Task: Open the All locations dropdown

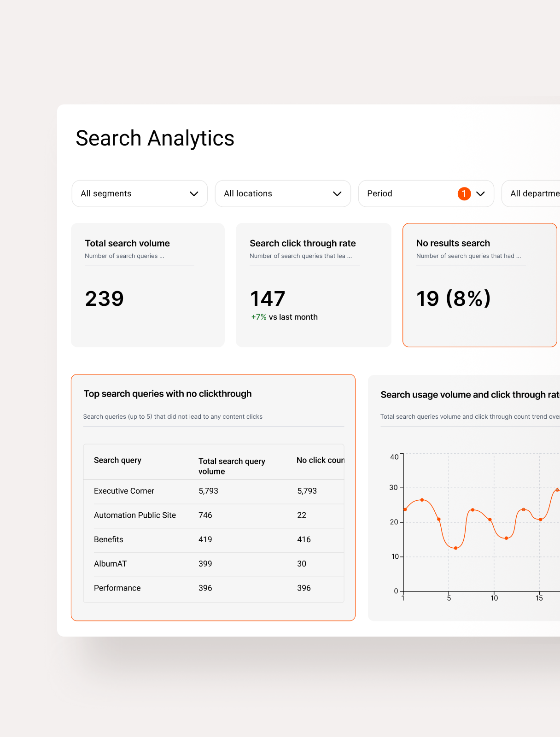Action: click(x=283, y=193)
